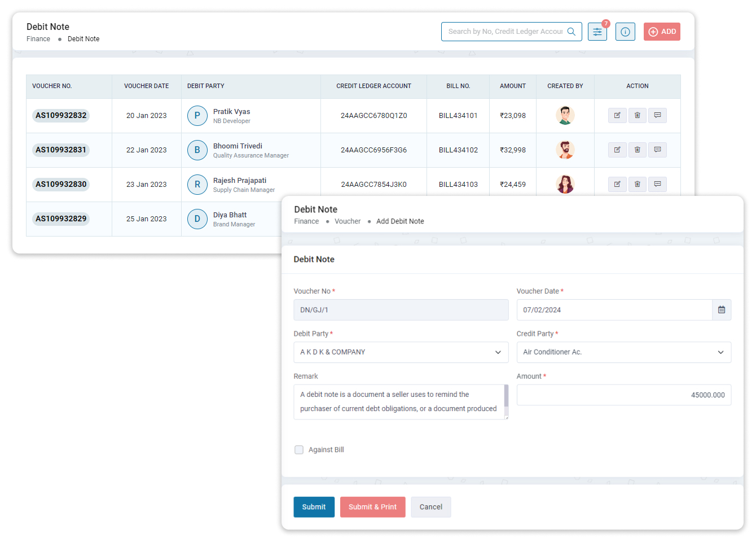Enable the Against Bill checkbox
Image resolution: width=756 pixels, height=542 pixels.
click(299, 450)
